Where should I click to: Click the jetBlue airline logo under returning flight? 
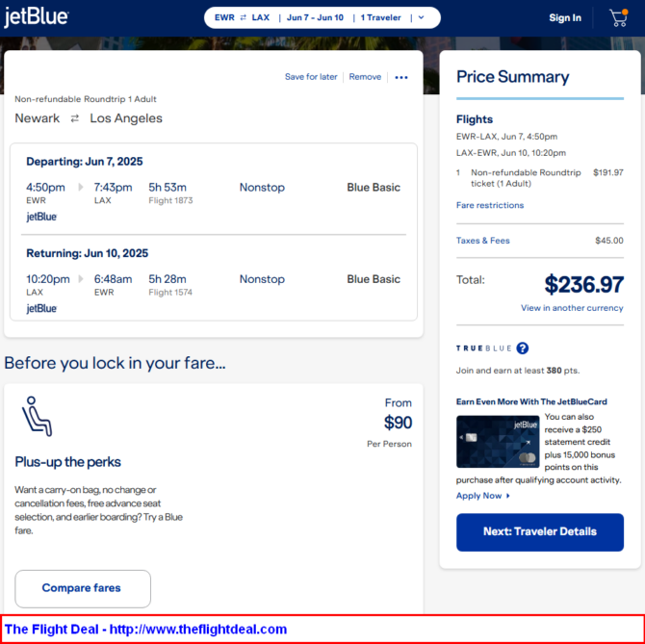41,308
